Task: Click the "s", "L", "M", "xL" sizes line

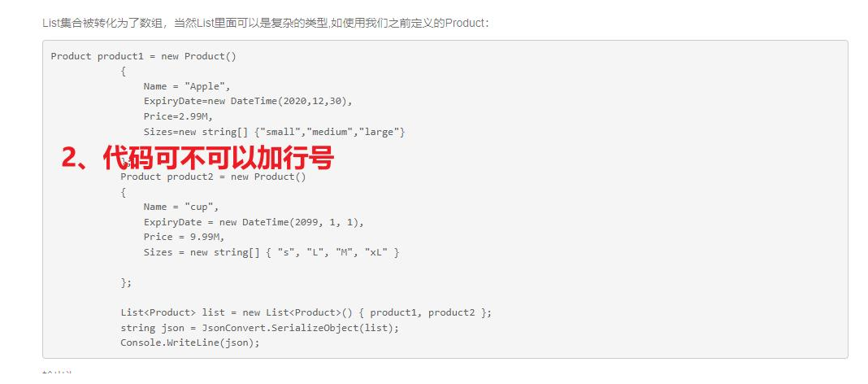Action: click(271, 253)
